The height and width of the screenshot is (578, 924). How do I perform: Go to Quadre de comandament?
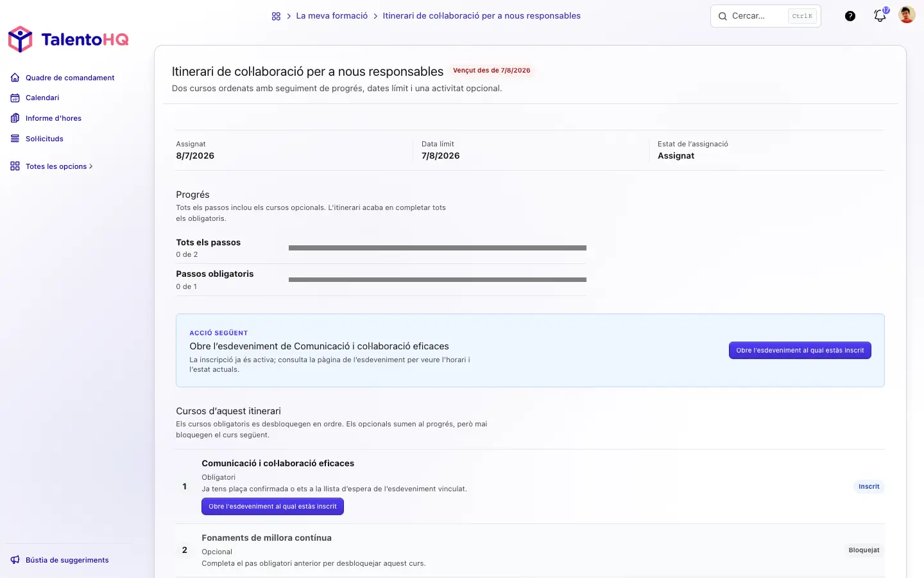click(70, 78)
